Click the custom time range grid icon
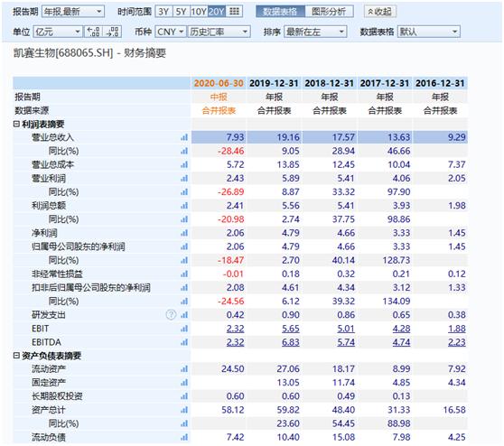 pyautogui.click(x=234, y=12)
